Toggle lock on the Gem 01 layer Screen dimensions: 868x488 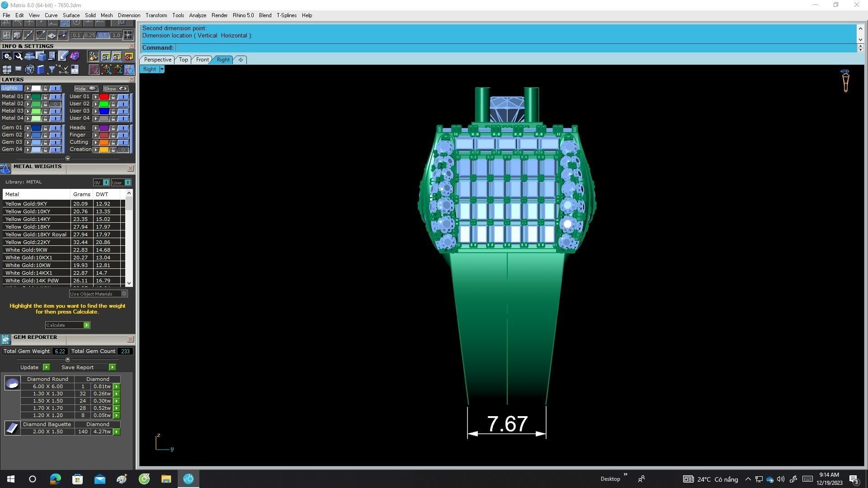click(x=45, y=128)
